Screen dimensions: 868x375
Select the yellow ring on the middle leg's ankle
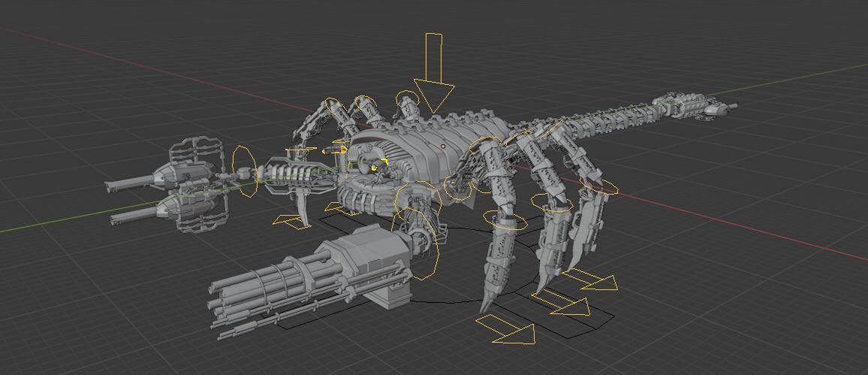click(x=551, y=202)
